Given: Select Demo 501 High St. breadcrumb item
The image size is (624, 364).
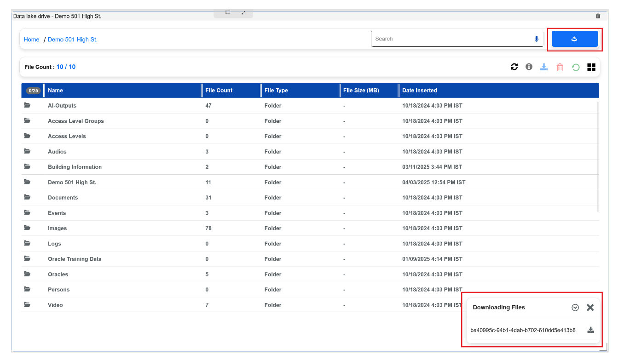Looking at the screenshot, I should coord(72,40).
